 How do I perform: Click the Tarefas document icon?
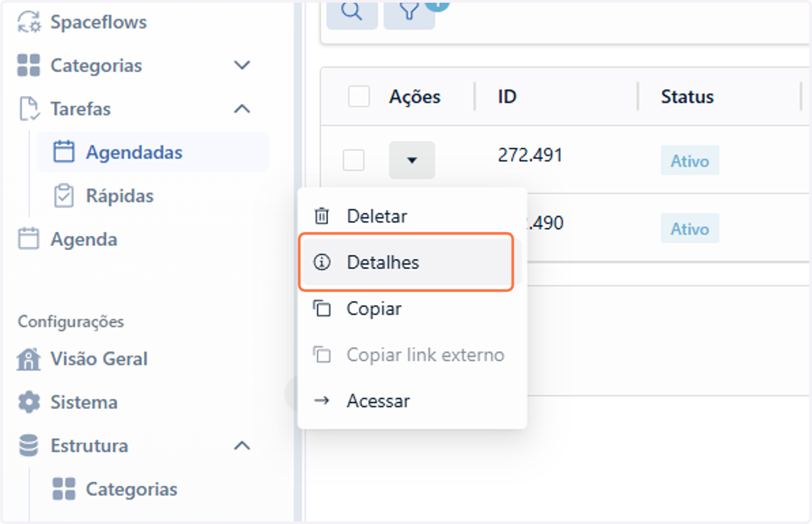pyautogui.click(x=28, y=109)
